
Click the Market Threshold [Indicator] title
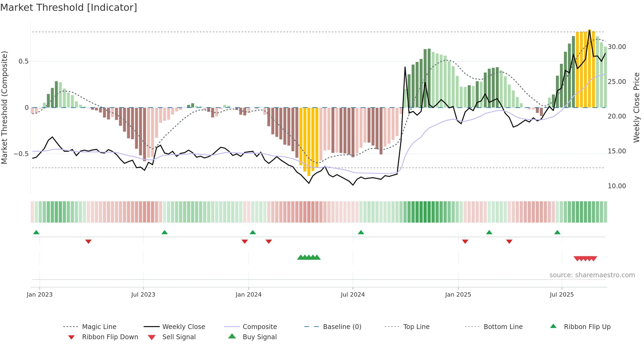69,8
